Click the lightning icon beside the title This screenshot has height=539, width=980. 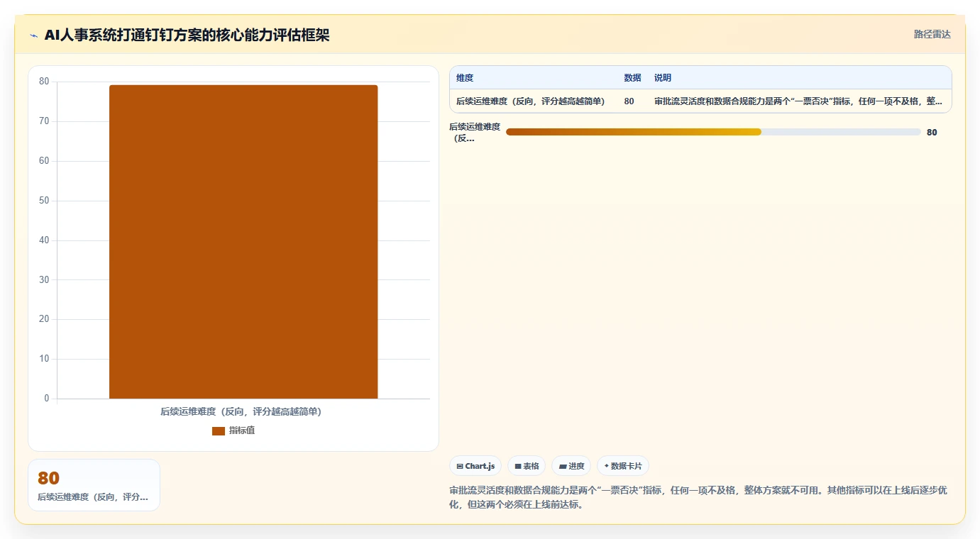tap(34, 35)
